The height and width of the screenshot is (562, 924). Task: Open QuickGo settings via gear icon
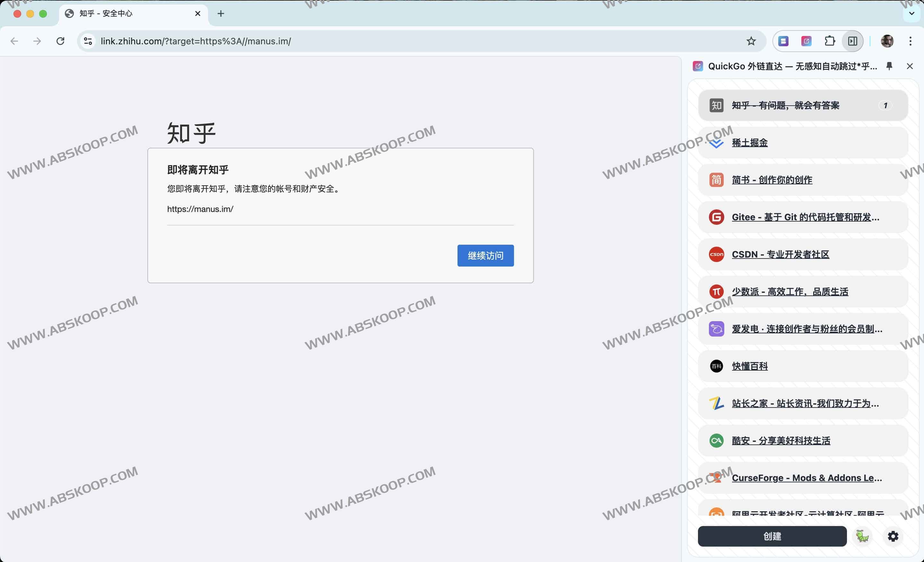tap(893, 537)
